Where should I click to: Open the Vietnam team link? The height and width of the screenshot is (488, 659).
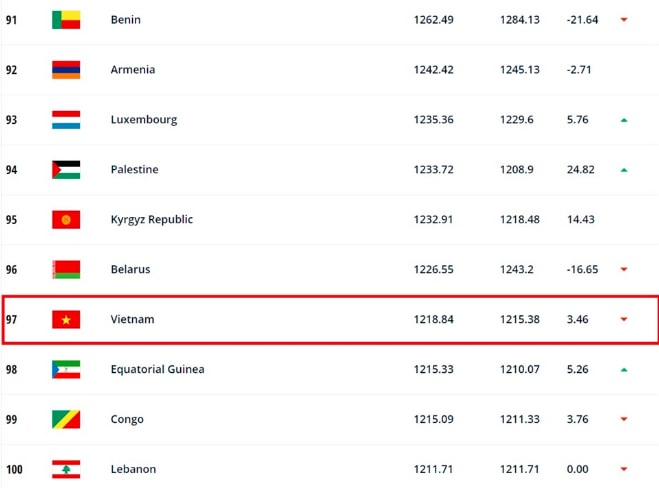[x=132, y=319]
